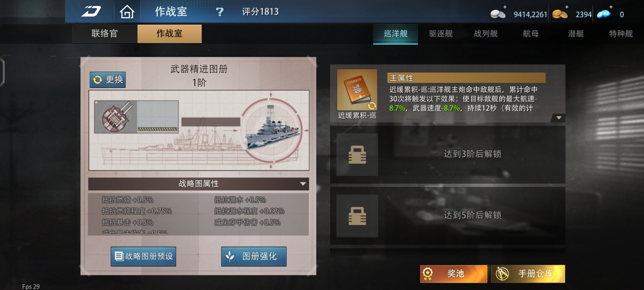Open the 手册仓库 warehouse button
The image size is (644, 290).
[528, 274]
